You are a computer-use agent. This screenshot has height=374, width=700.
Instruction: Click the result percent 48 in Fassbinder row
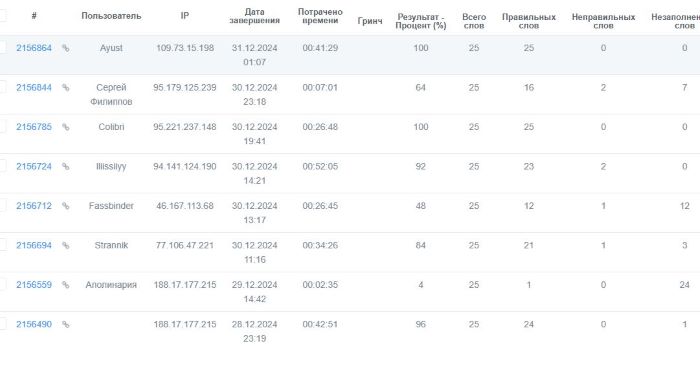coord(421,206)
